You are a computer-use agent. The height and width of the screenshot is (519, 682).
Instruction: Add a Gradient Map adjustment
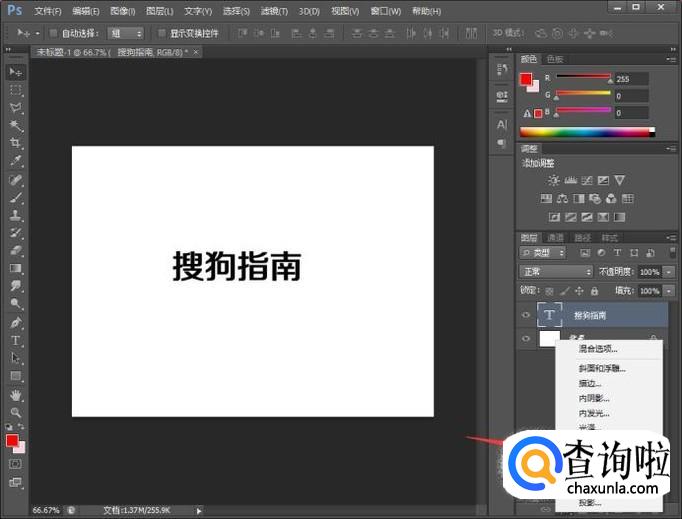pyautogui.click(x=619, y=217)
